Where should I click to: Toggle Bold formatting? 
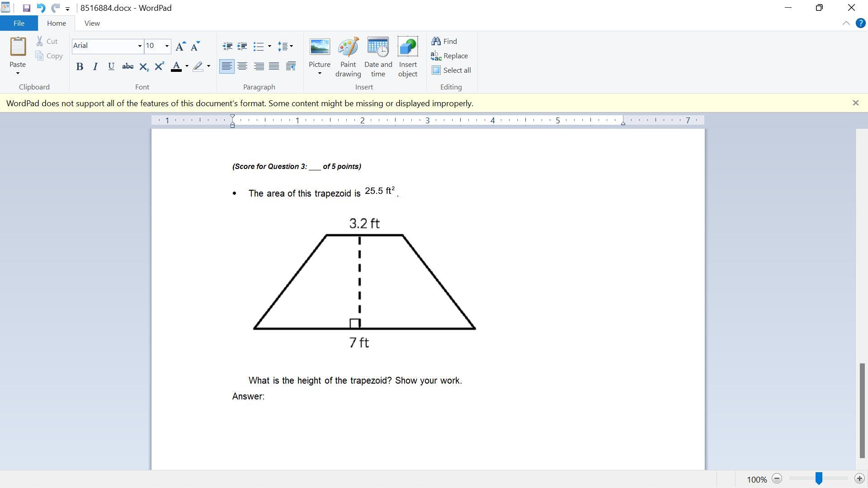80,66
